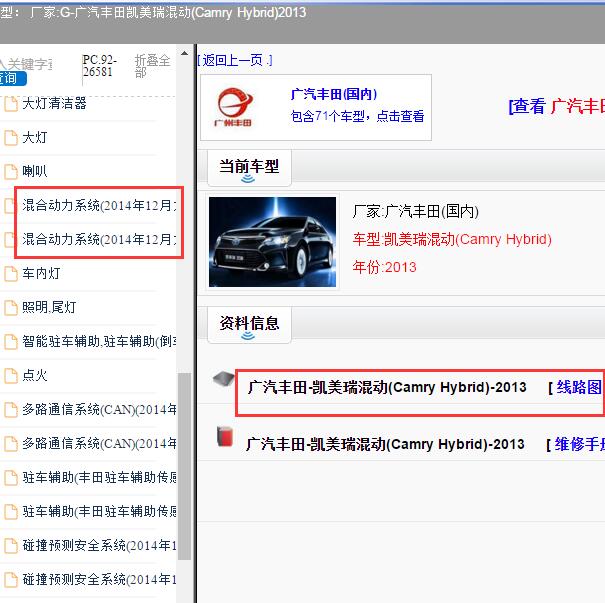Screen dimensions: 605x603
Task: Click the 照明,尾灯 page icon
Action: tap(11, 307)
